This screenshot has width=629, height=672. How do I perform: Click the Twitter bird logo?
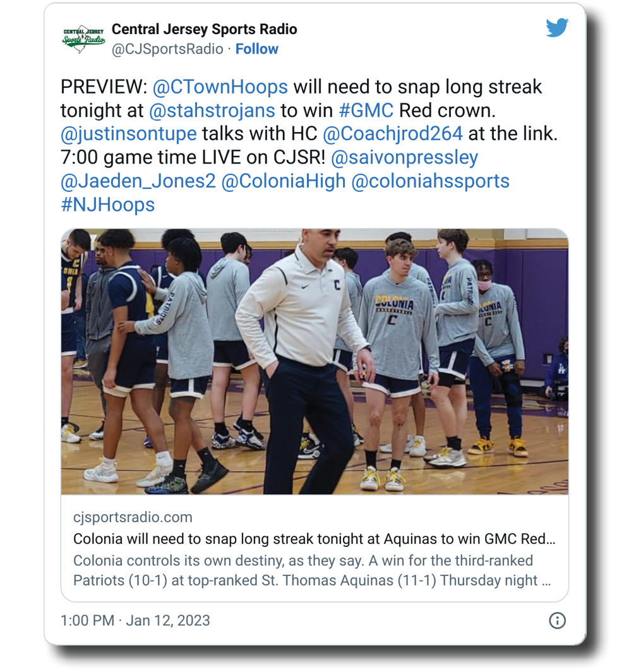[557, 28]
